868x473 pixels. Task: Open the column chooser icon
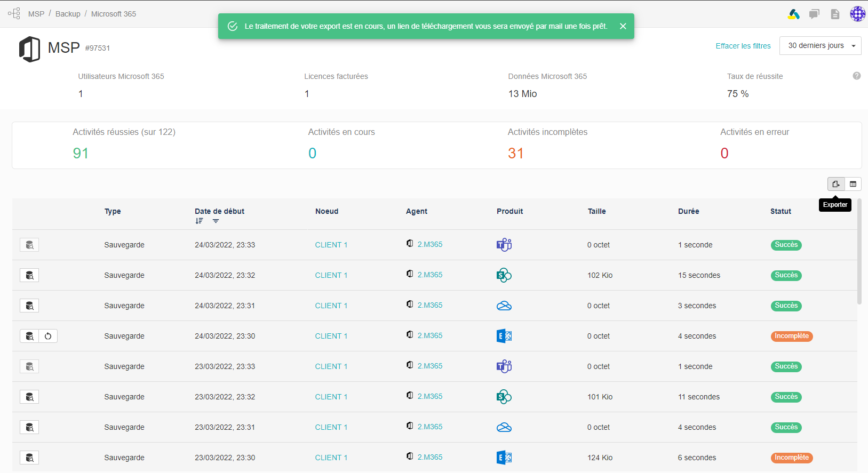[853, 184]
